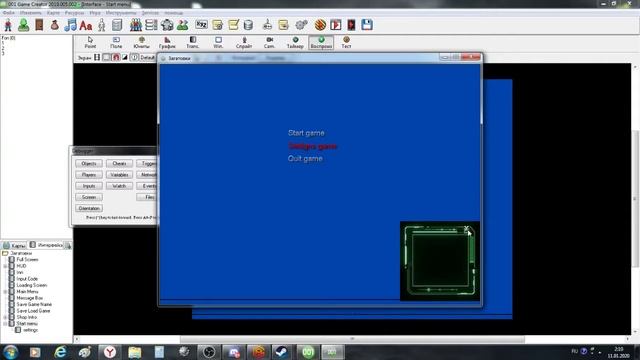
Task: Click the stacked list rows toolbar icon
Action: coord(151,25)
